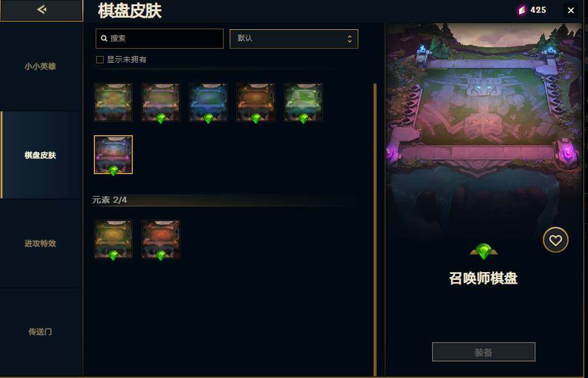This screenshot has height=378, width=588.
Task: Favorite the board with the heart icon
Action: pyautogui.click(x=555, y=240)
